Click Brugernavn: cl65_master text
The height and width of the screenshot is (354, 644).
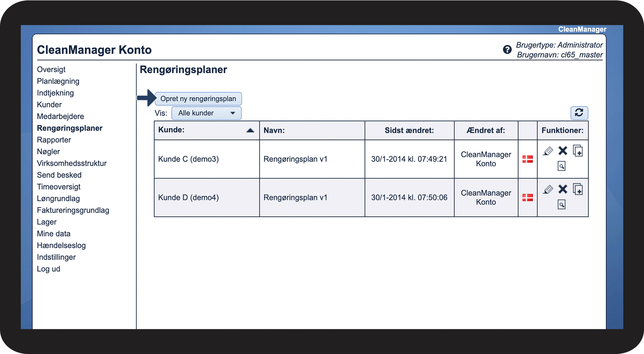[x=560, y=55]
